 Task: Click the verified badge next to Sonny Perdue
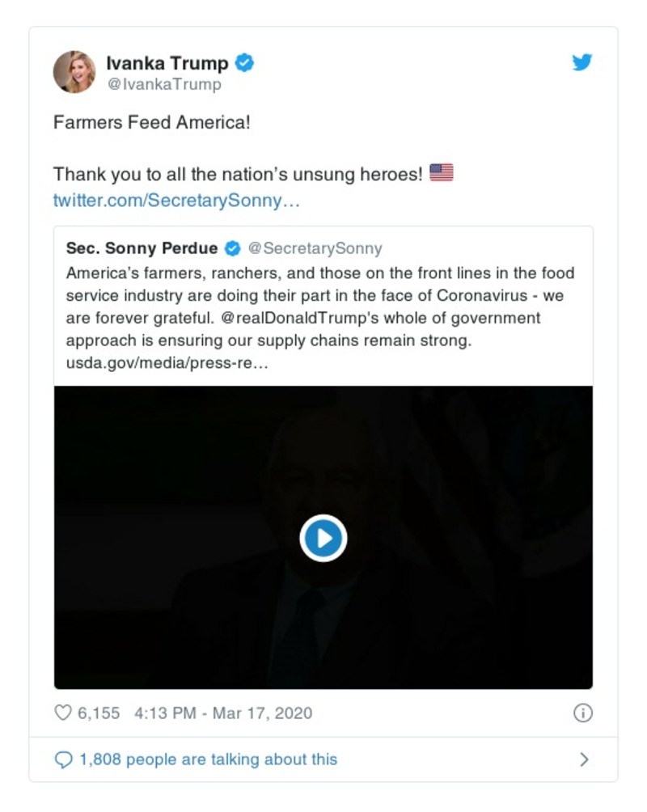tap(232, 248)
